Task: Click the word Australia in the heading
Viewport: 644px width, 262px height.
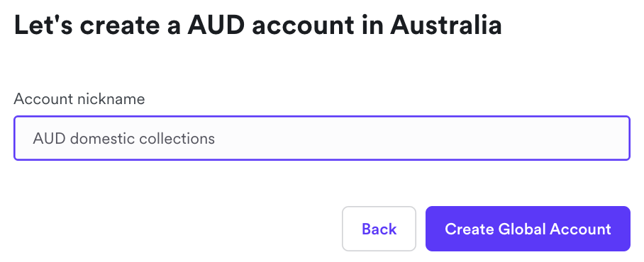Action: coord(445,25)
